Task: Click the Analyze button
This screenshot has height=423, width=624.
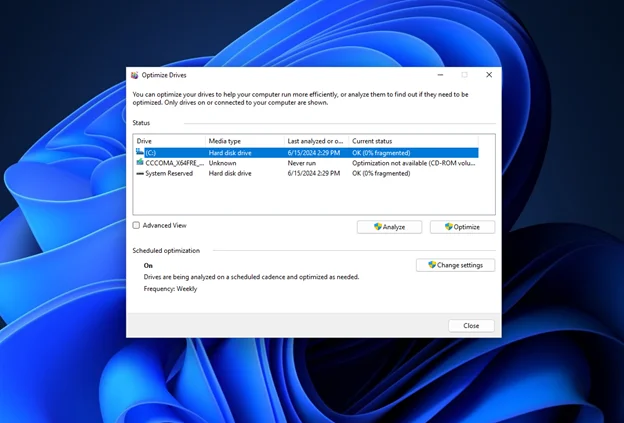Action: (x=389, y=227)
